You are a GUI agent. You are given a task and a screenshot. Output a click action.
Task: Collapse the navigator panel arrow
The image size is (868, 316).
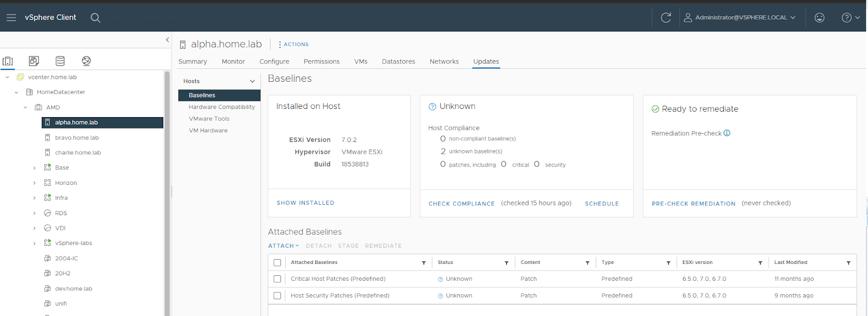[x=167, y=40]
